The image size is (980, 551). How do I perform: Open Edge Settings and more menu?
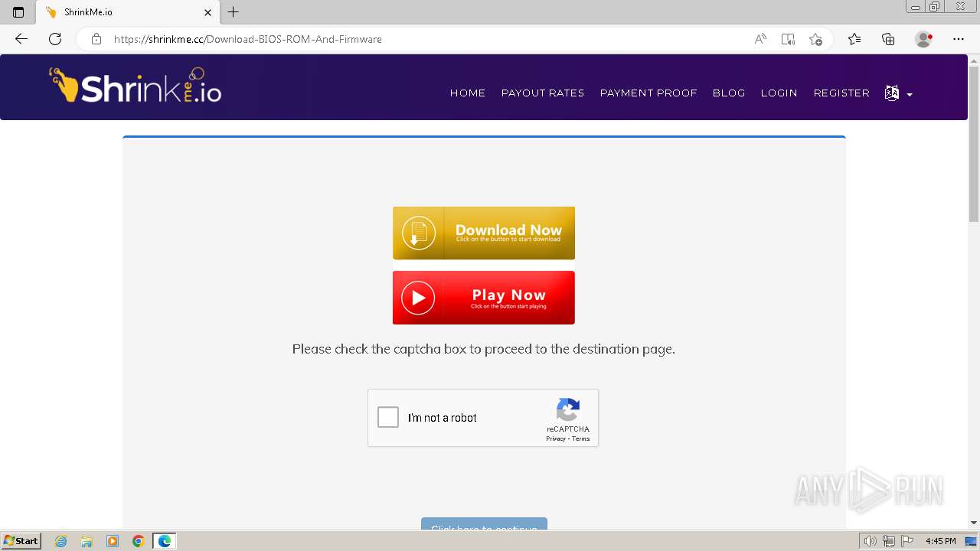[x=959, y=39]
